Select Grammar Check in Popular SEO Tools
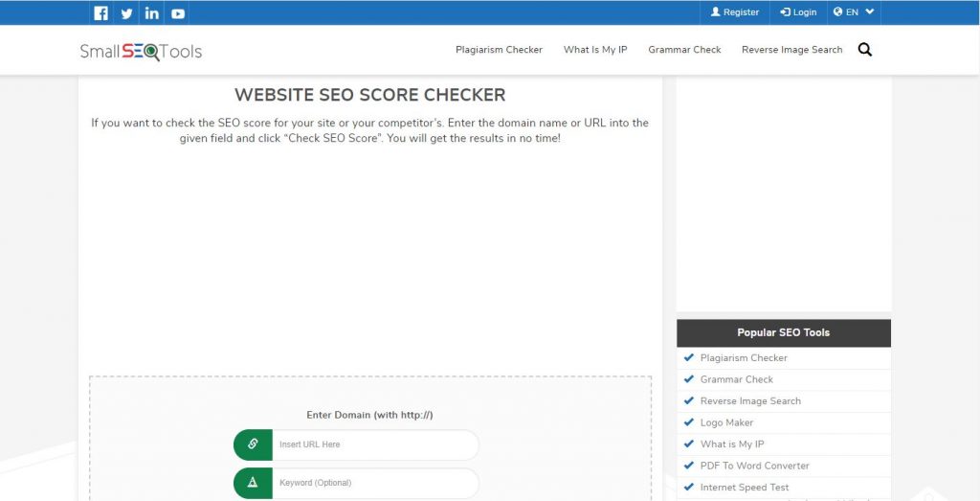 point(736,379)
